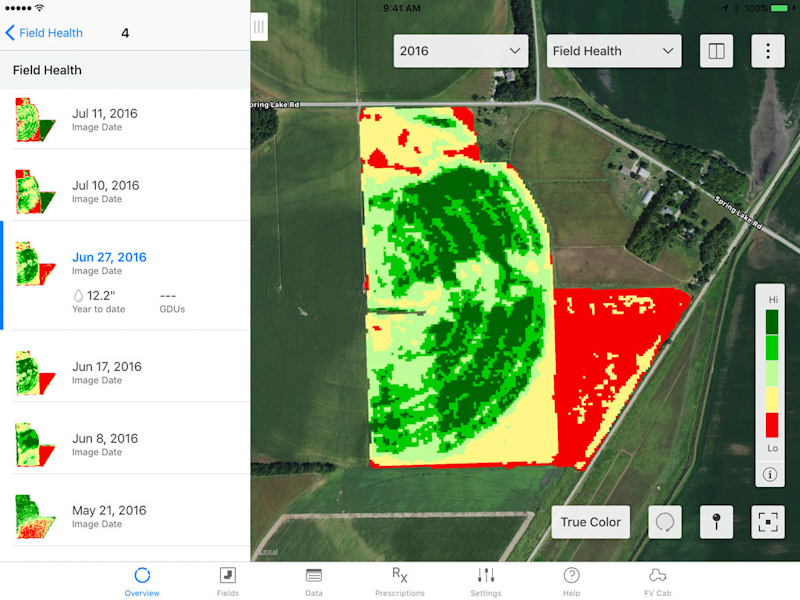Open the three-dot more options menu
The image size is (800, 600).
768,51
